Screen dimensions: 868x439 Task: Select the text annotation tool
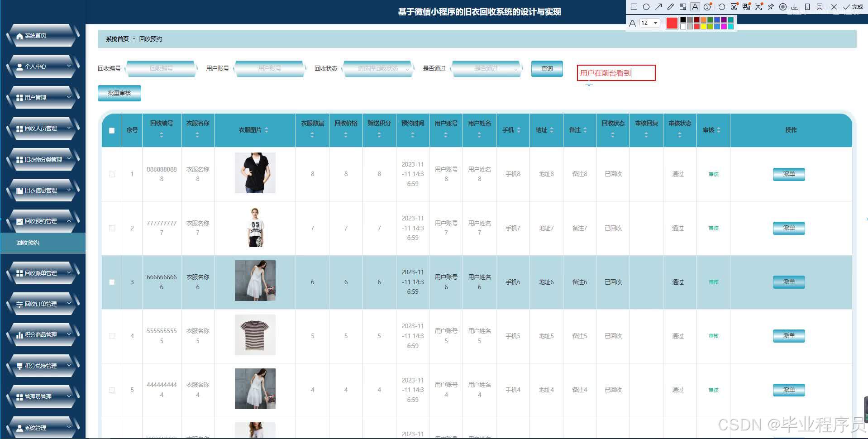(x=695, y=7)
